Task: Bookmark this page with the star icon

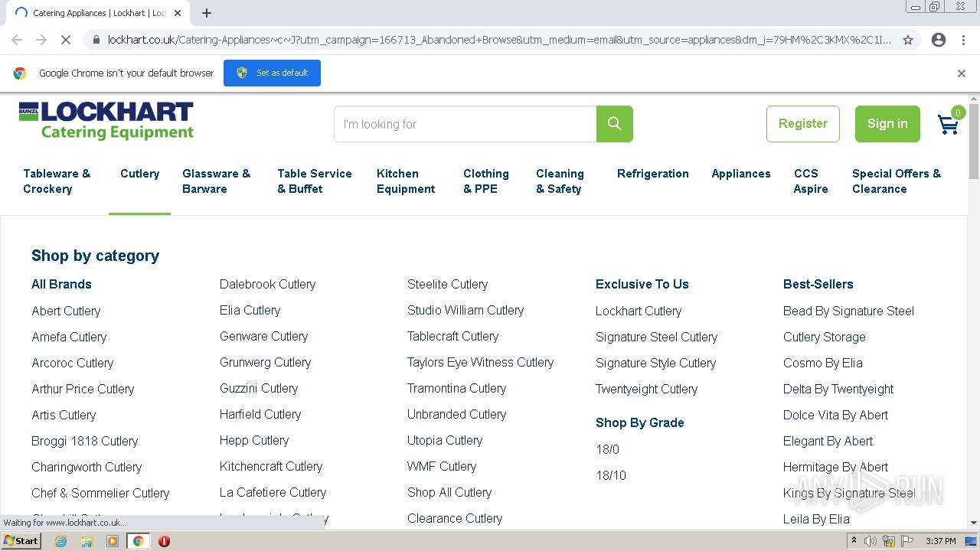Action: (x=908, y=40)
